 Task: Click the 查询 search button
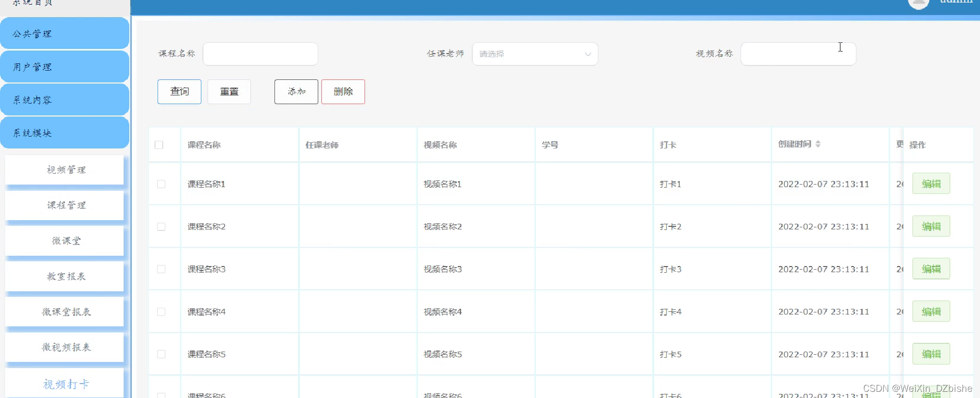pos(179,92)
